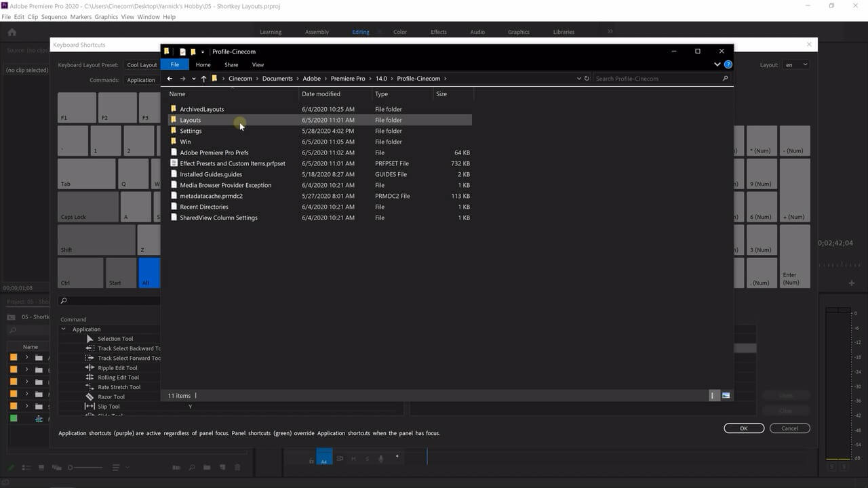
Task: Toggle Project panel writable pencil icon
Action: [x=10, y=468]
